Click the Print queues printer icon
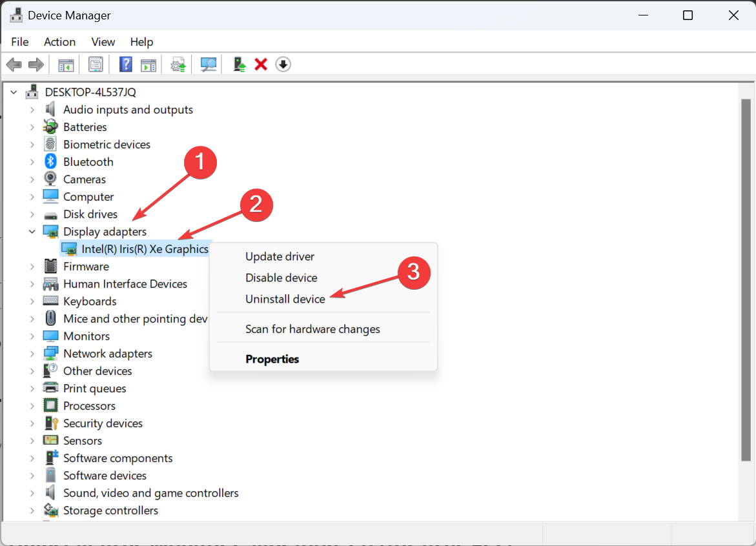Screen dimensions: 756x546 [x=50, y=388]
